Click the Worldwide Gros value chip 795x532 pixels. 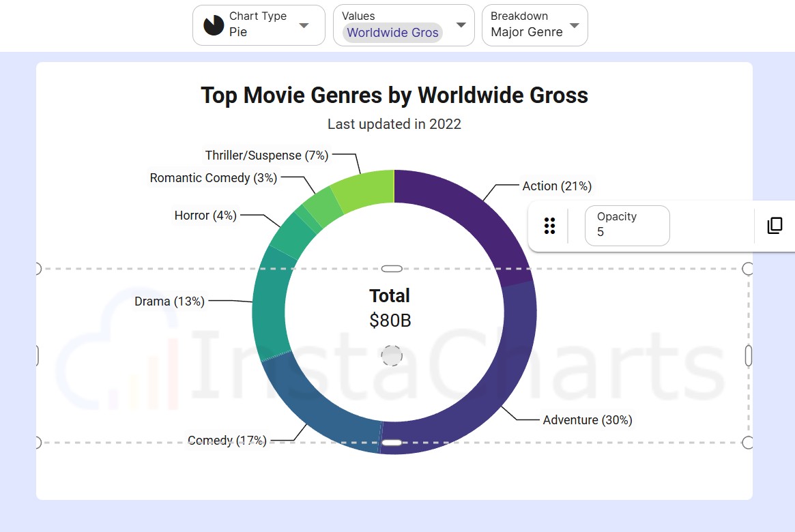pyautogui.click(x=392, y=32)
